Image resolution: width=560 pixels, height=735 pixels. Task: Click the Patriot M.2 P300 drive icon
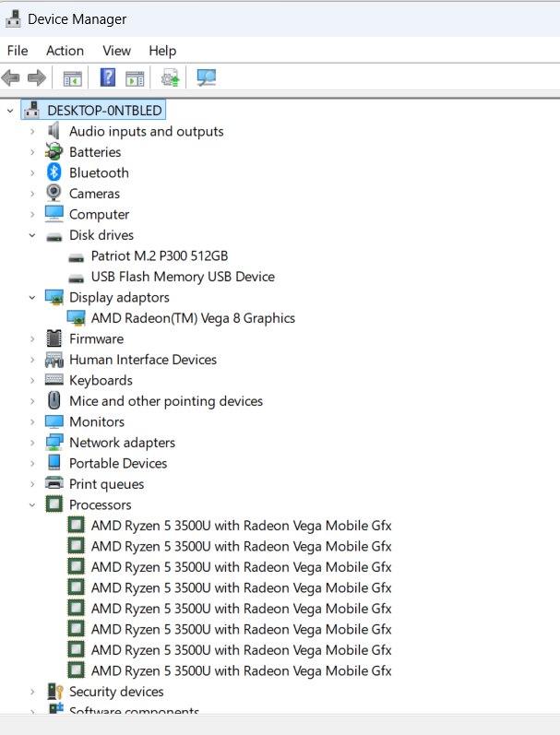click(76, 258)
